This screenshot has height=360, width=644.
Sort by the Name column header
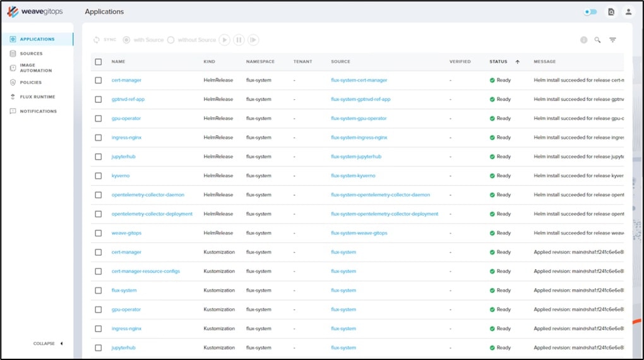[x=118, y=62]
